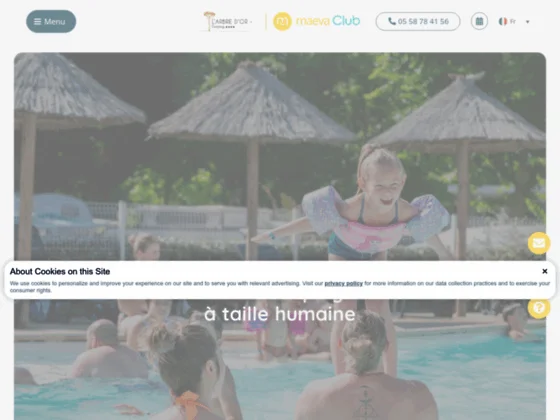The image size is (560, 420).
Task: Close the cookie notice banner
Action: (x=545, y=271)
